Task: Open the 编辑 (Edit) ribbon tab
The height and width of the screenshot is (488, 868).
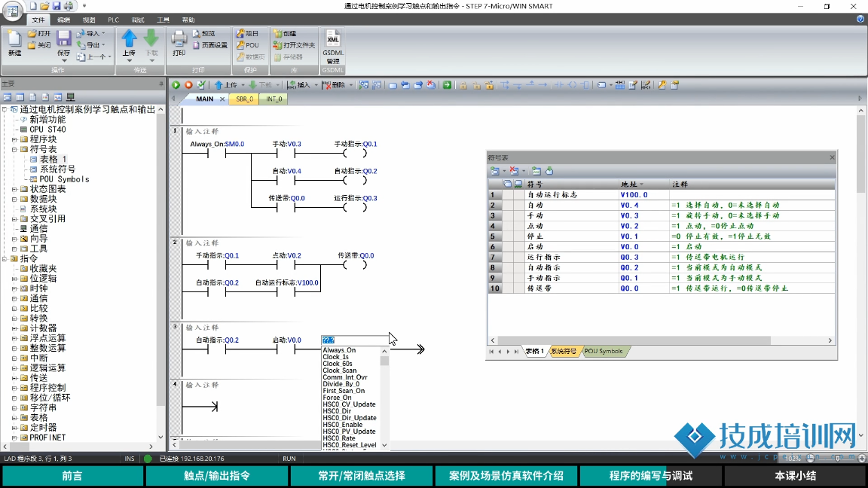Action: 63,20
